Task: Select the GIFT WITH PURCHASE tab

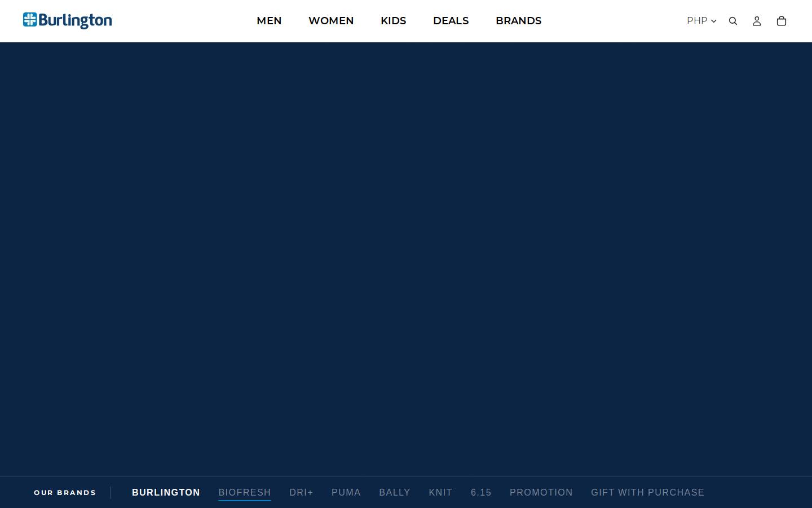Action: coord(647,492)
